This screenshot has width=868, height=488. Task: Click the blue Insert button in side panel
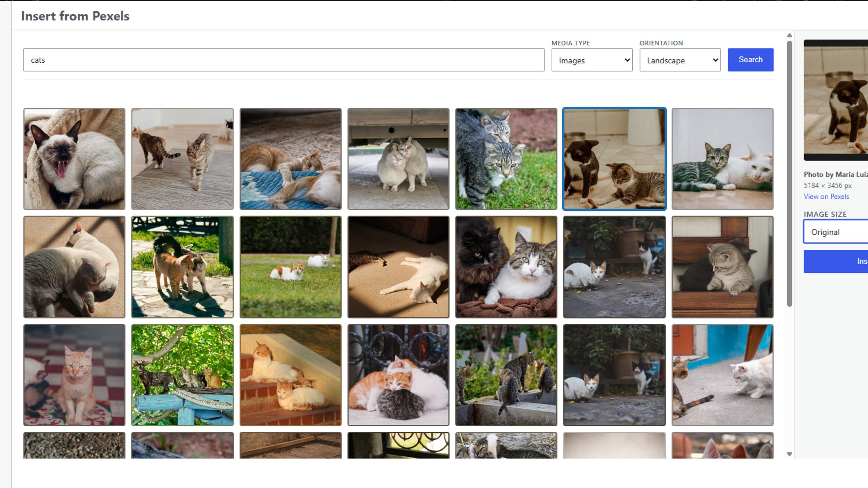(836, 261)
